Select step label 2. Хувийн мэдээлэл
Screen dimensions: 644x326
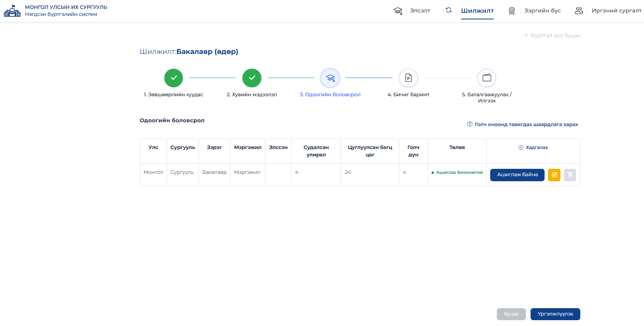coord(252,95)
